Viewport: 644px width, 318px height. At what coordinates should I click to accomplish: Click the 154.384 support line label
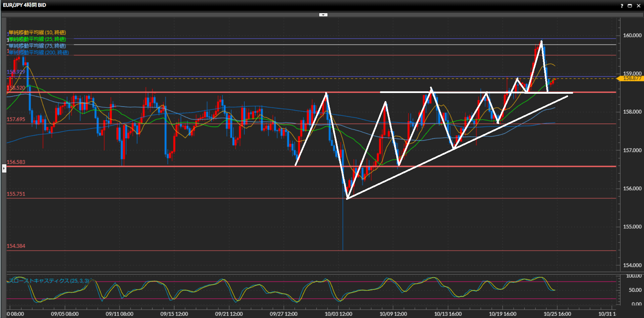coord(16,246)
